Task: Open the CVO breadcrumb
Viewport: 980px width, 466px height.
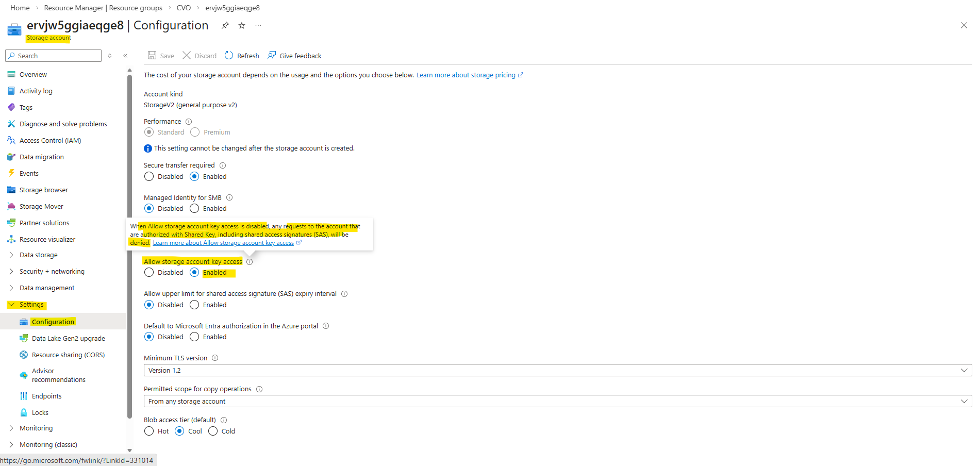Action: tap(184, 8)
